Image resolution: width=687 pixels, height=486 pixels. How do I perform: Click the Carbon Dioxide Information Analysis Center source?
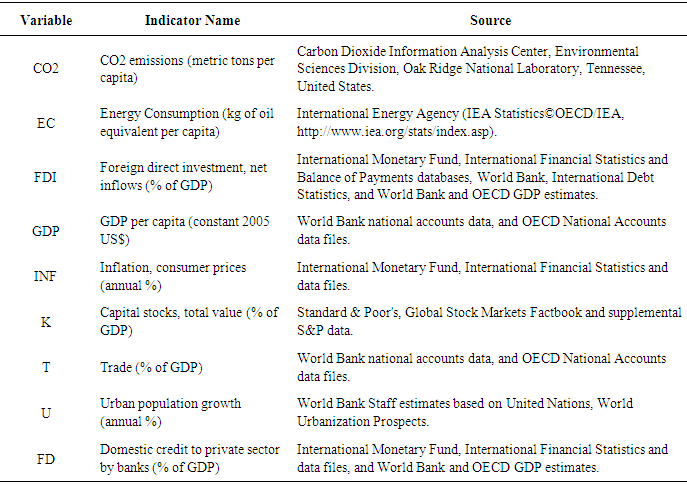[468, 51]
